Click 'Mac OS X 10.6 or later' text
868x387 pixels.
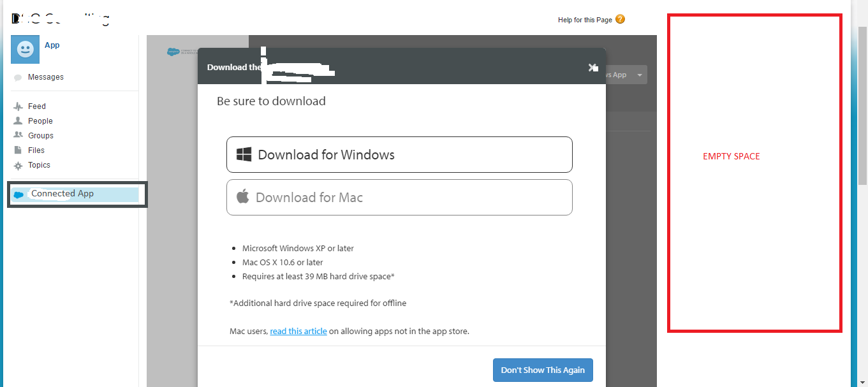tap(283, 263)
